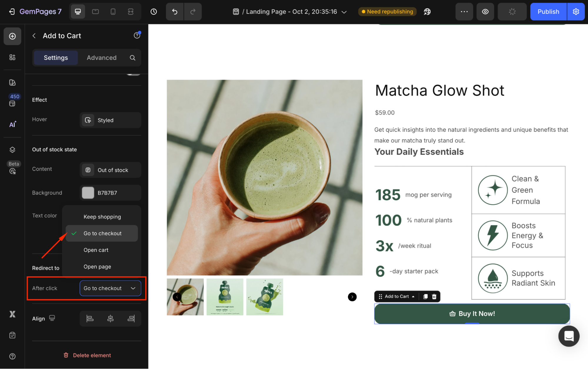The height and width of the screenshot is (369, 588).
Task: Open landing page title dropdown
Action: [x=344, y=12]
